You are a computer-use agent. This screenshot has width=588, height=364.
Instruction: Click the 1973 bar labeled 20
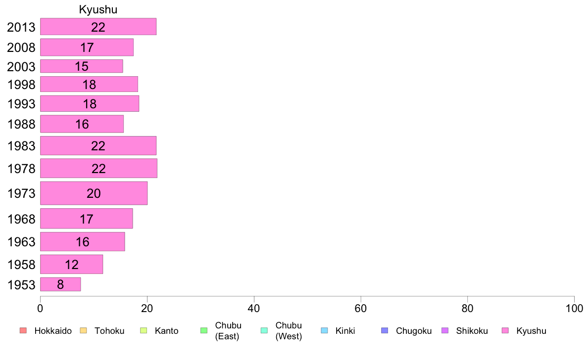click(94, 193)
